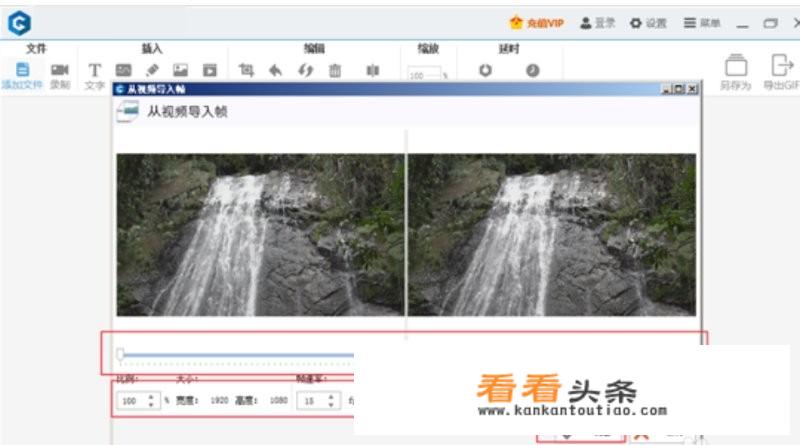
Task: Click the insert picture icon
Action: tap(181, 70)
